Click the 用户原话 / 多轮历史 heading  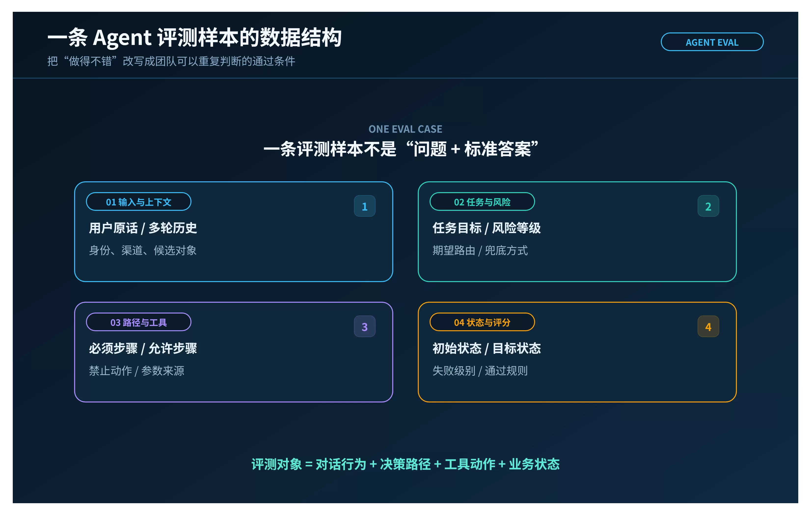[x=143, y=228]
